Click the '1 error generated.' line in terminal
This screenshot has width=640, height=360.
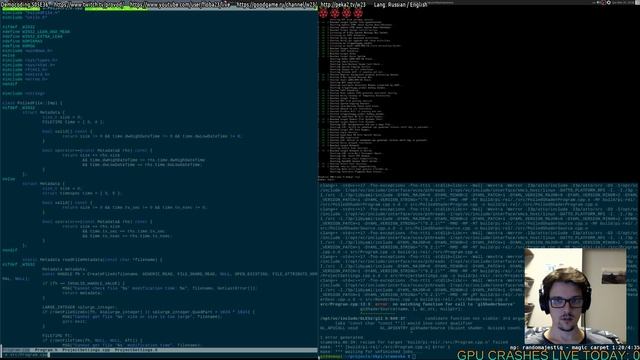pyautogui.click(x=342, y=338)
